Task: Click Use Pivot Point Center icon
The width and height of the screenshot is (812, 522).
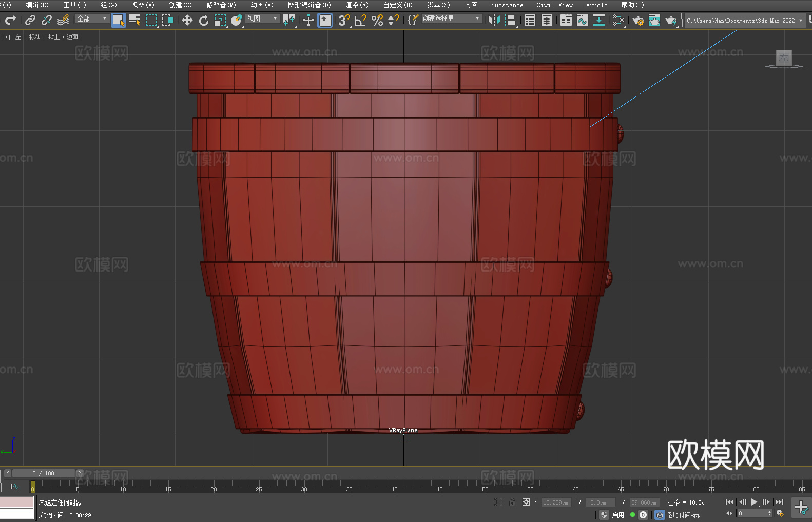Action: (289, 20)
